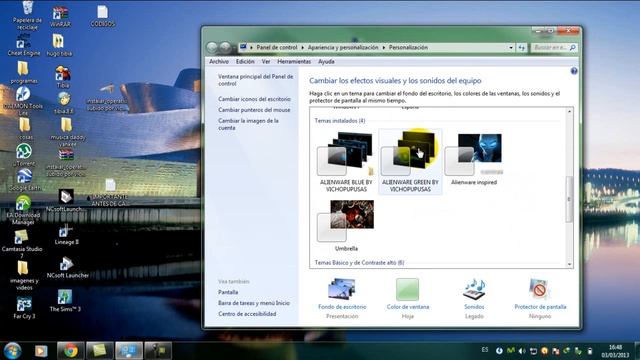
Task: Click the Buscar search field
Action: coord(554,48)
